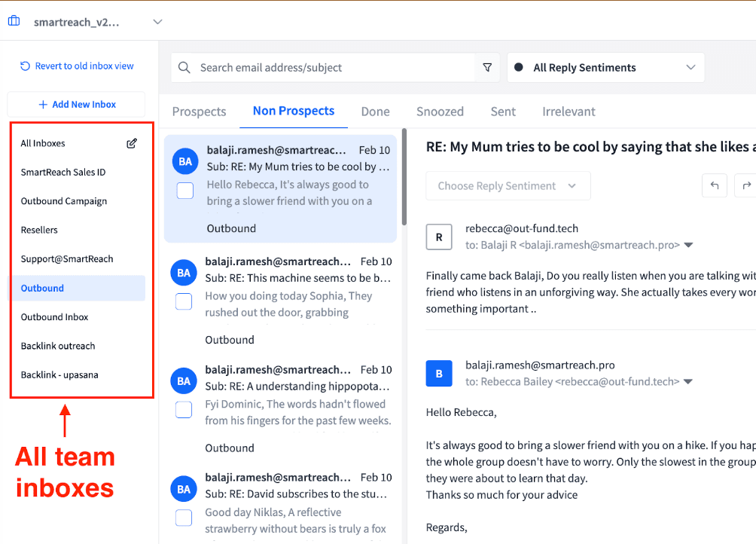Viewport: 756px width, 544px height.
Task: Expand the smartreach_v2 workspace dropdown
Action: pos(157,22)
